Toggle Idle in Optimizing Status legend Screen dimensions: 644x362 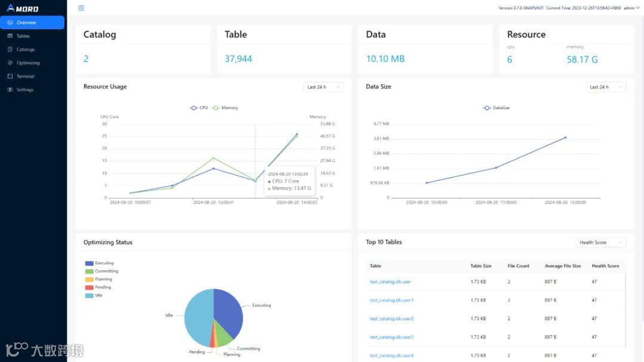pyautogui.click(x=94, y=295)
